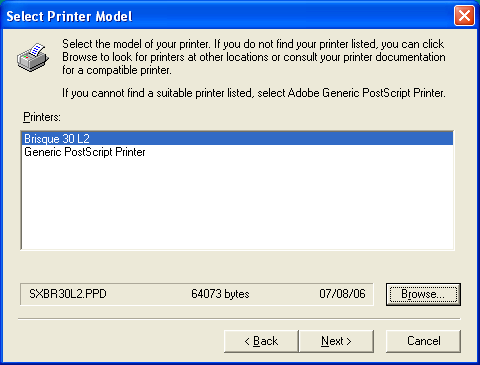Screen dimensions: 480x365
Task: Click the horizontal separator above the navigation buttons
Action: 239,319
